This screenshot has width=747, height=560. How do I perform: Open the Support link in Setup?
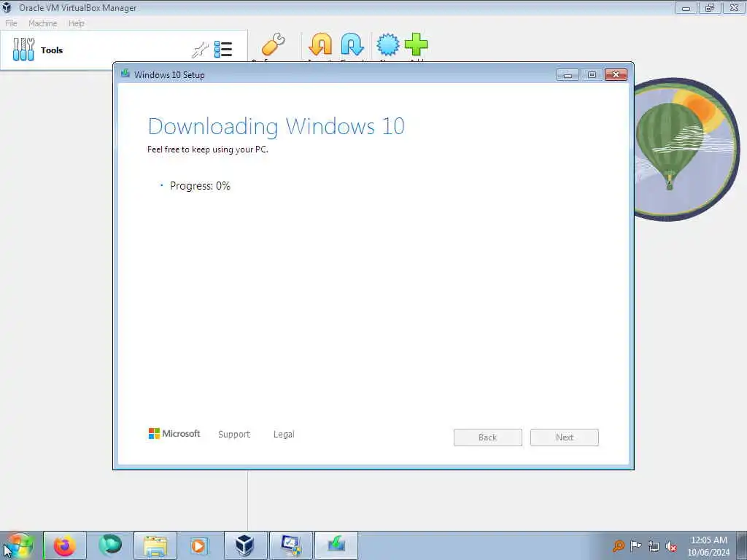pos(234,435)
